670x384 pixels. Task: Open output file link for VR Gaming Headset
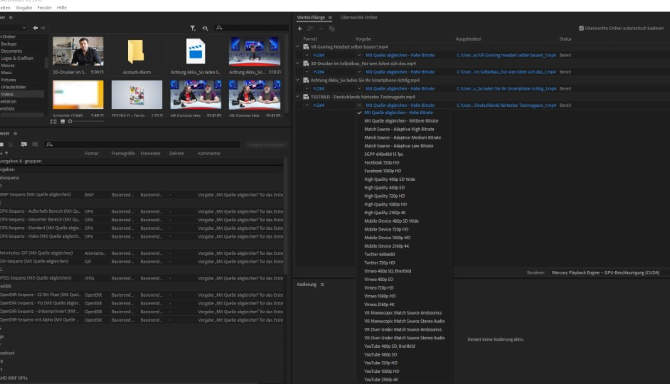[x=506, y=55]
